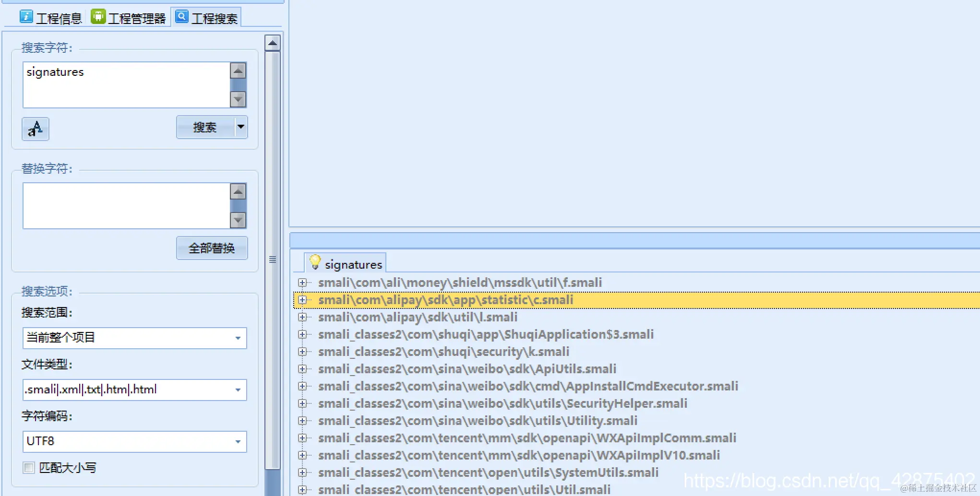
Task: Open the 字符编码 dropdown showing UTF8
Action: point(135,441)
